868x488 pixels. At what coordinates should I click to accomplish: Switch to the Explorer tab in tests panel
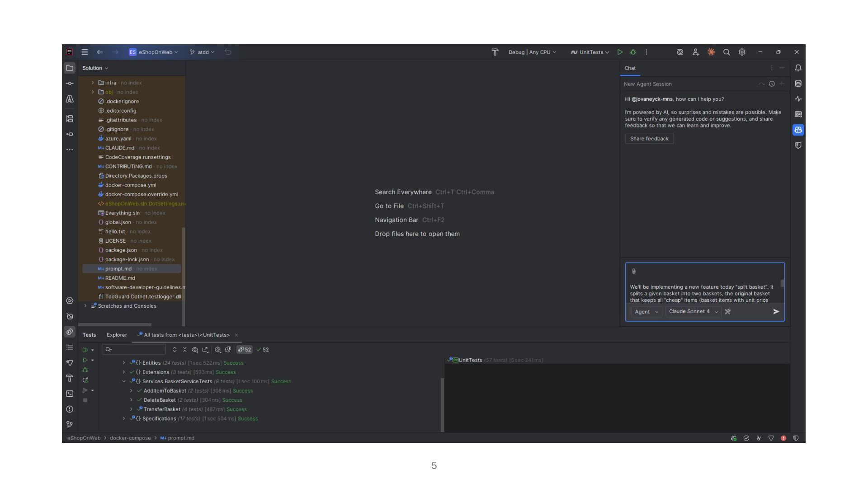[x=117, y=335]
